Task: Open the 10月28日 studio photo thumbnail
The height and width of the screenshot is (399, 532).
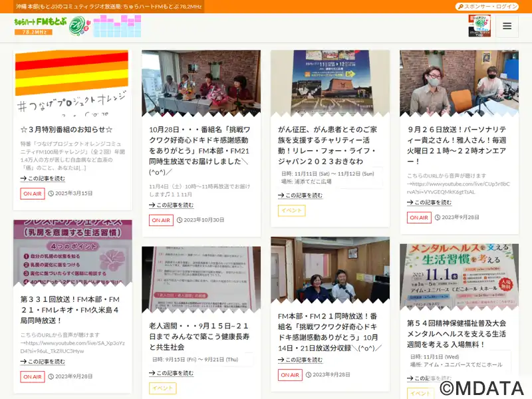Action: coord(201,83)
